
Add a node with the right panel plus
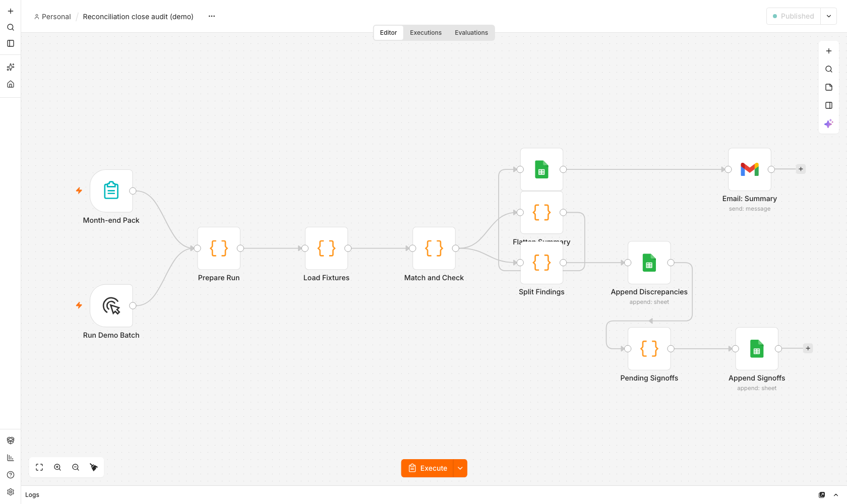(x=829, y=51)
